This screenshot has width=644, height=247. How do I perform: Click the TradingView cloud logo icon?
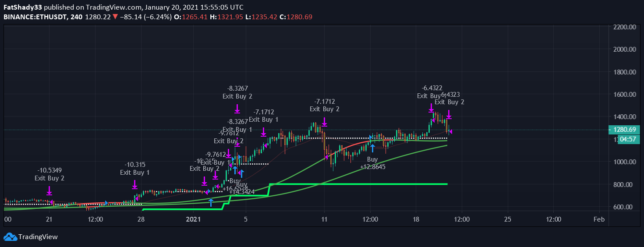[10, 237]
